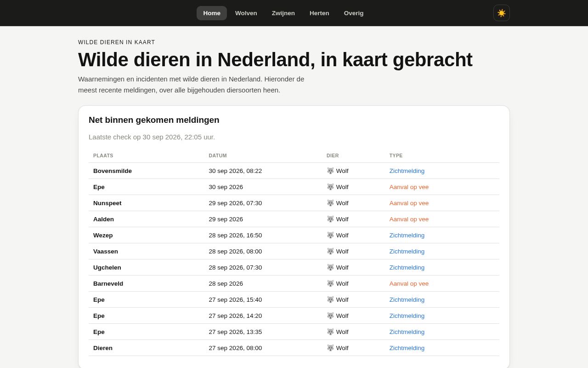Go to the Zwijnen tab
The width and height of the screenshot is (588, 368).
(283, 13)
